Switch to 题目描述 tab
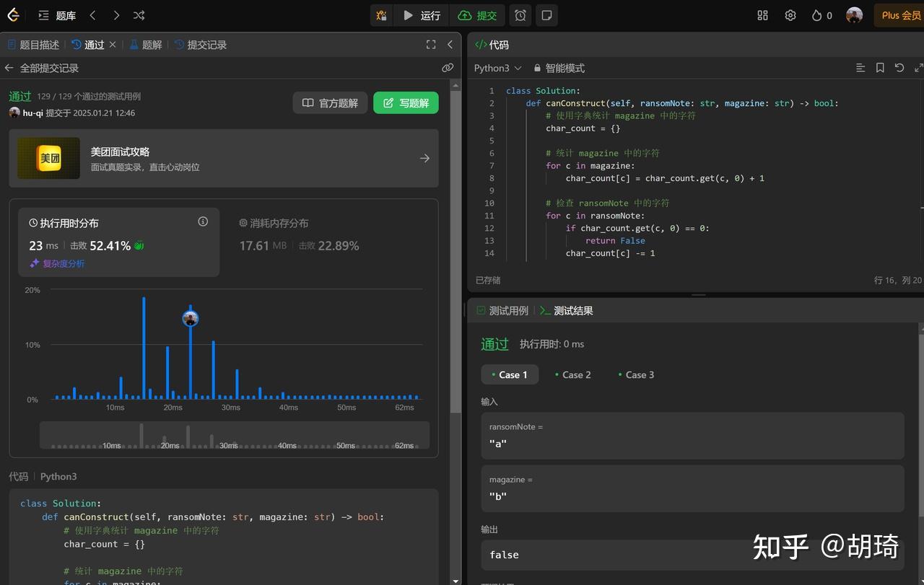 click(x=33, y=45)
